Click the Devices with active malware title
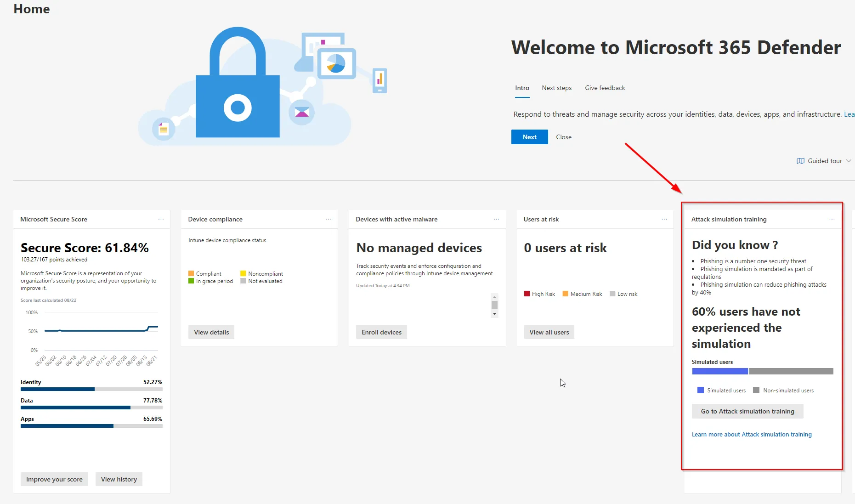 (396, 219)
